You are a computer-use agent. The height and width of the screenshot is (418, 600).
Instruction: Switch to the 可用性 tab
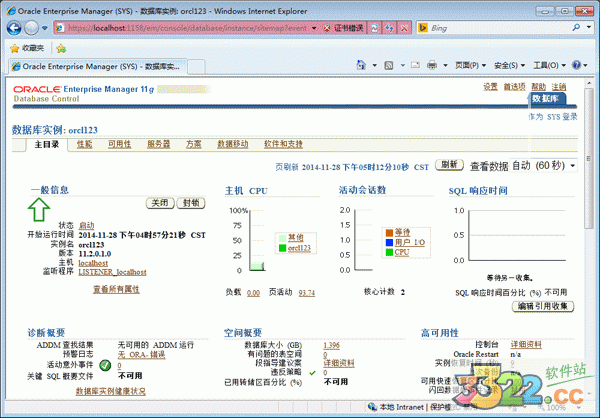119,144
